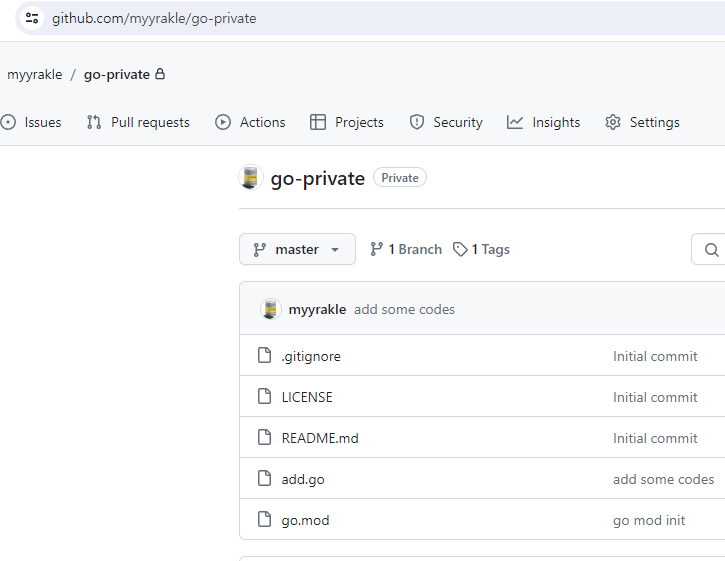This screenshot has width=725, height=561.
Task: Click the myyrakle commit author avatar
Action: coord(271,310)
